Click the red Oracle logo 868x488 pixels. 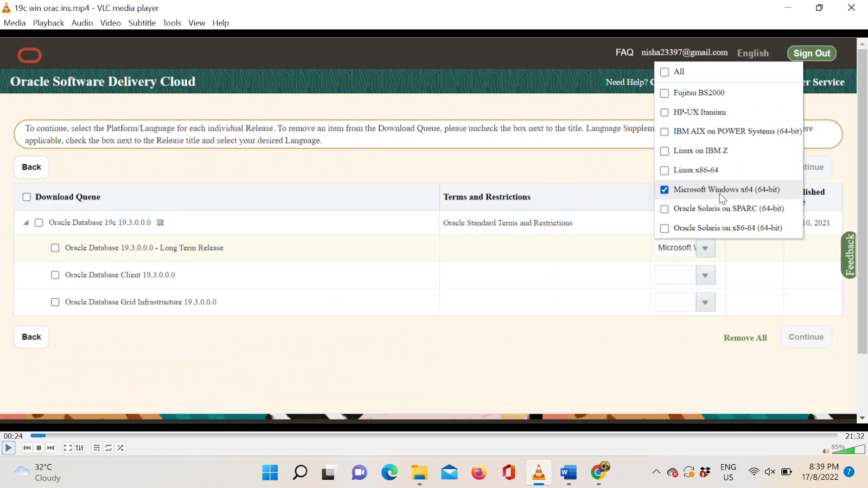click(x=29, y=55)
